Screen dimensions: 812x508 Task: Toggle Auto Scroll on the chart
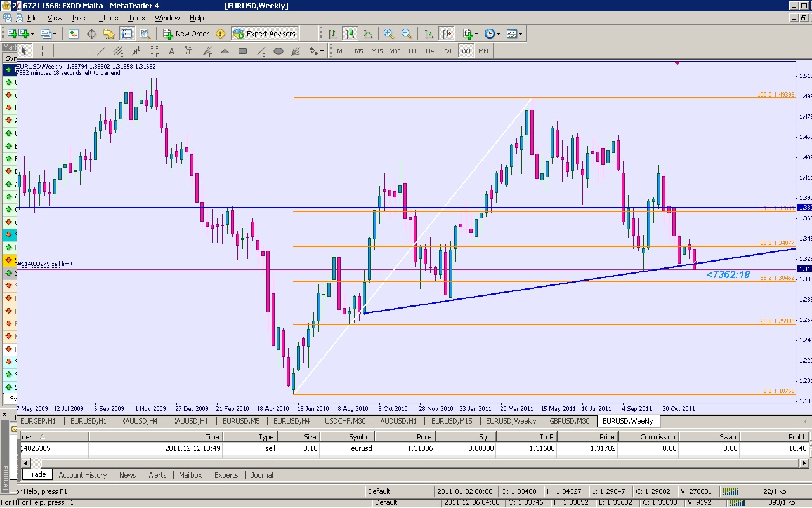(429, 34)
